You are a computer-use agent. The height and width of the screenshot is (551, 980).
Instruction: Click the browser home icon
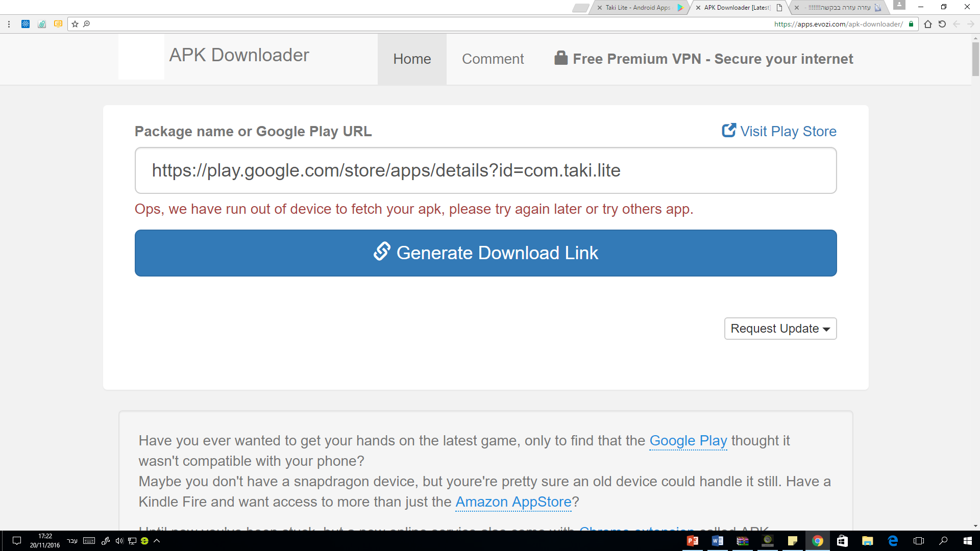click(928, 24)
